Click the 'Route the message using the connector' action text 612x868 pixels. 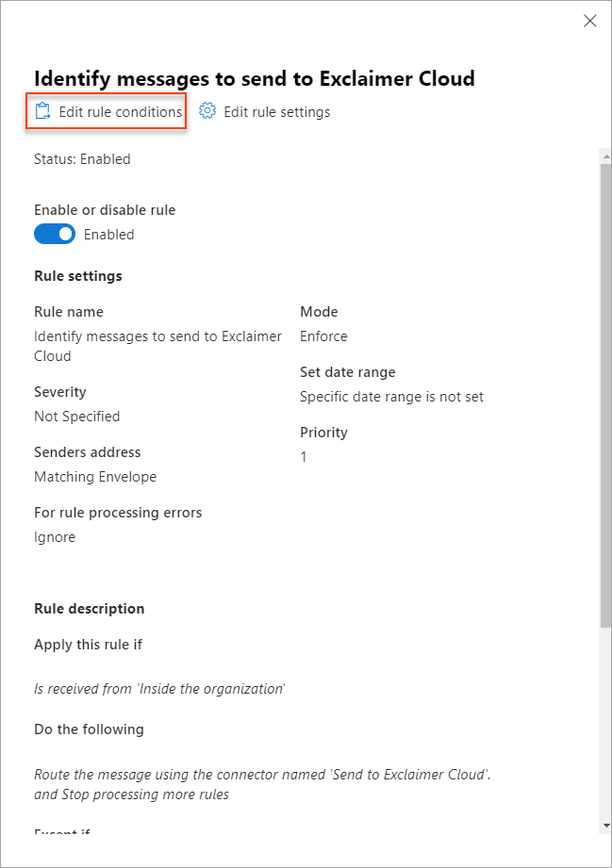tap(262, 775)
